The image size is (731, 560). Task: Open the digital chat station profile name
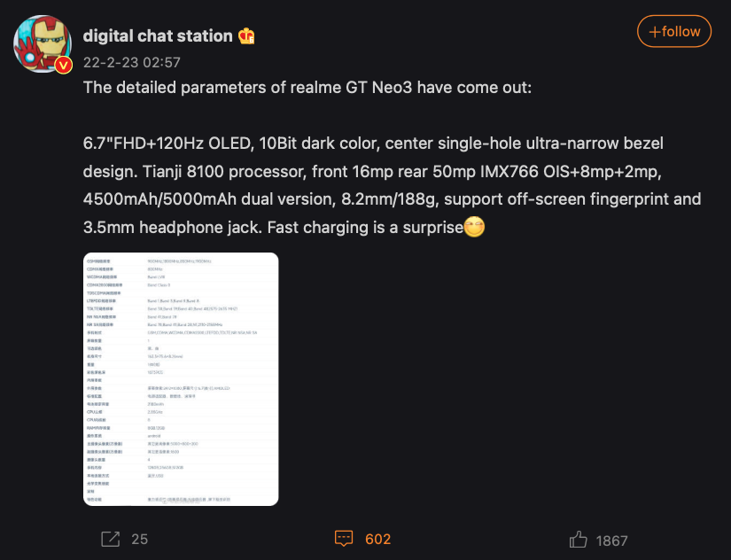[x=158, y=36]
